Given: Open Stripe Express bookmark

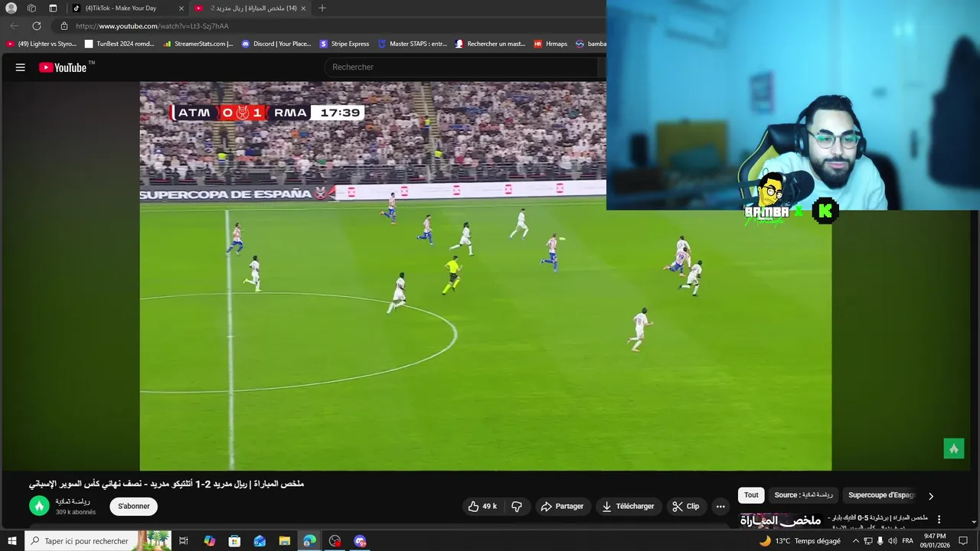Looking at the screenshot, I should [x=345, y=44].
